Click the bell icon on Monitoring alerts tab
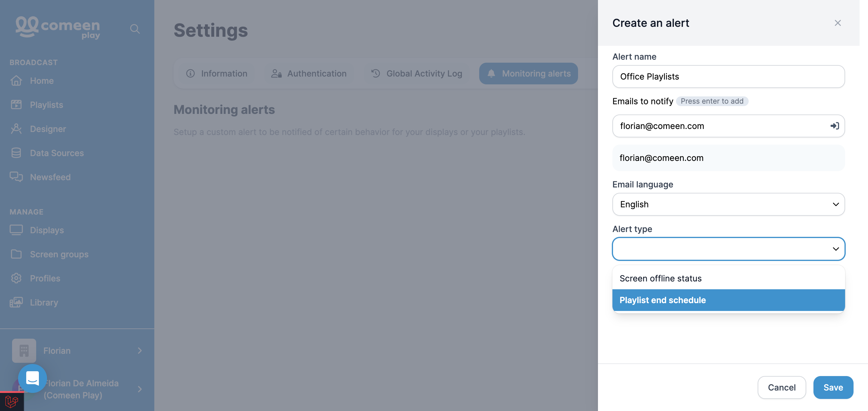Viewport: 868px width, 411px height. [491, 74]
